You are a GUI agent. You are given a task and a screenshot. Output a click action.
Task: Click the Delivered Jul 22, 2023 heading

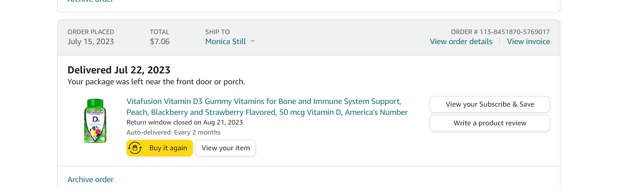click(x=119, y=70)
